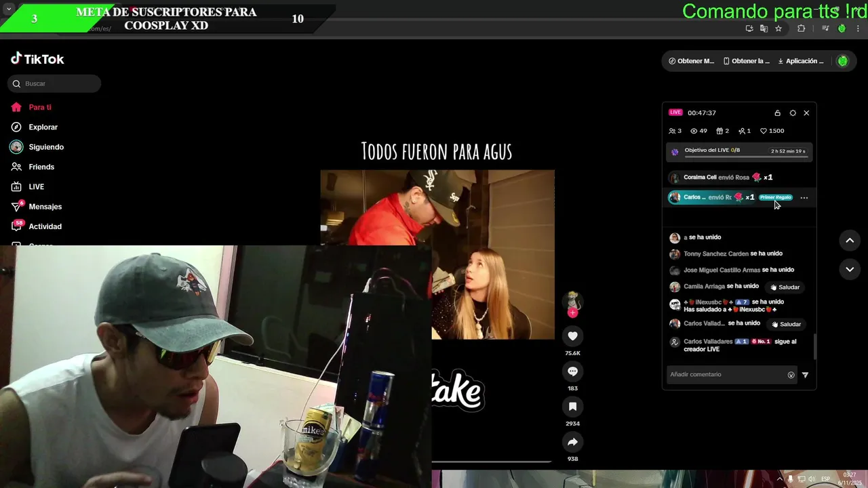Open the network tray icon
The image size is (868, 488).
point(802,479)
